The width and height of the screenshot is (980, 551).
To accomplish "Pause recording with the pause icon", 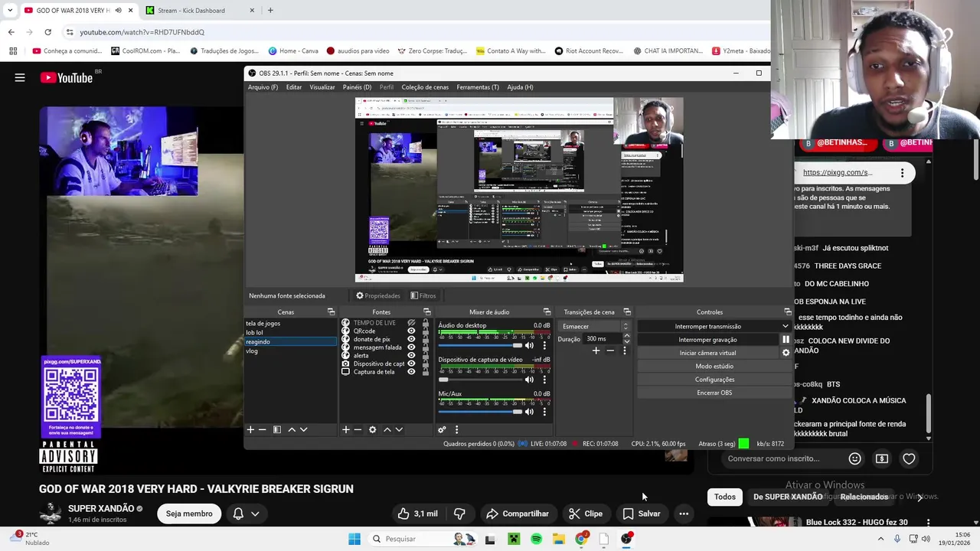I will tap(786, 339).
